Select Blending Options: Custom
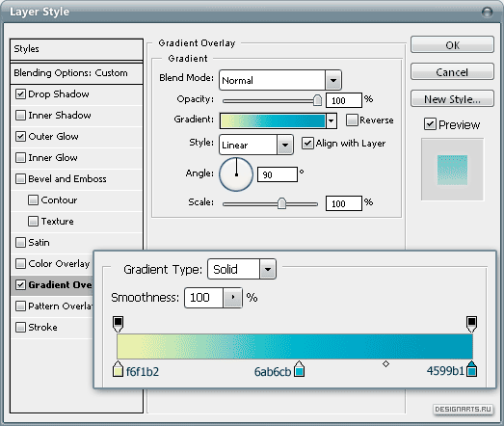Image resolution: width=504 pixels, height=426 pixels. tap(76, 73)
